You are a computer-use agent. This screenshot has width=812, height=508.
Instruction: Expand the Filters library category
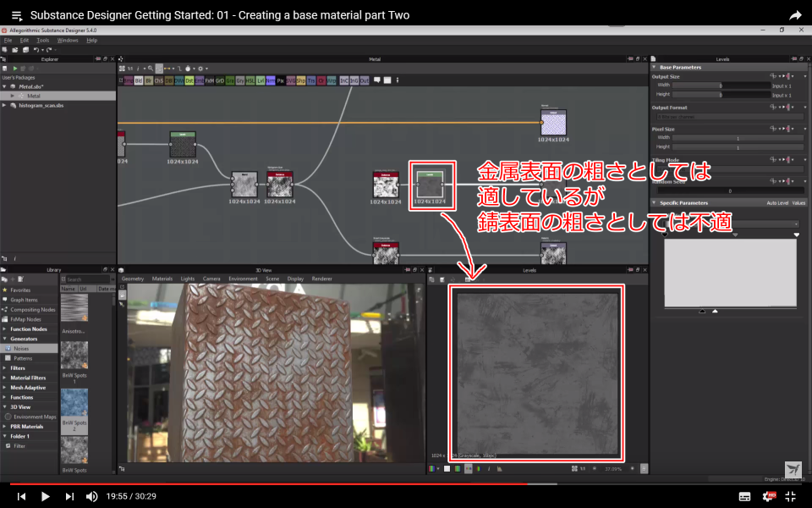5,368
